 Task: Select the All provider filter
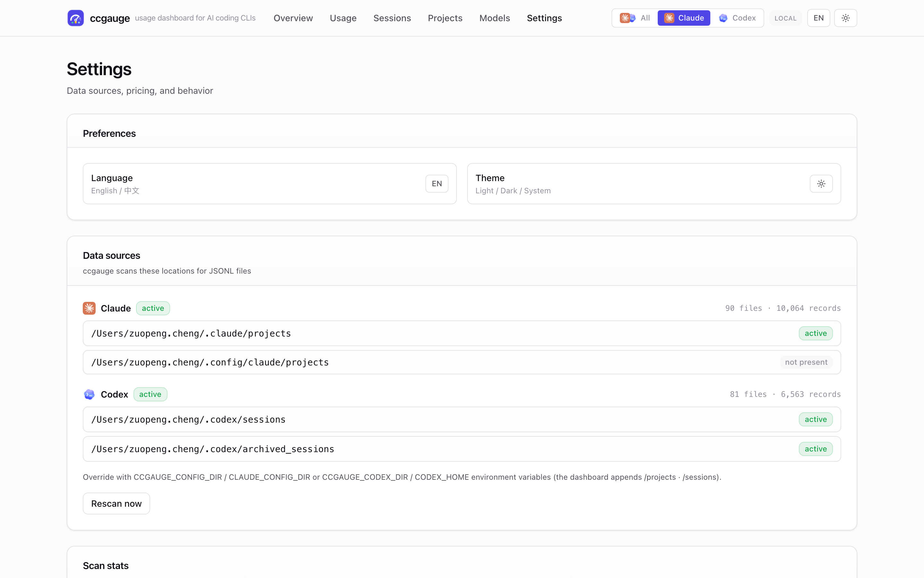tap(635, 18)
